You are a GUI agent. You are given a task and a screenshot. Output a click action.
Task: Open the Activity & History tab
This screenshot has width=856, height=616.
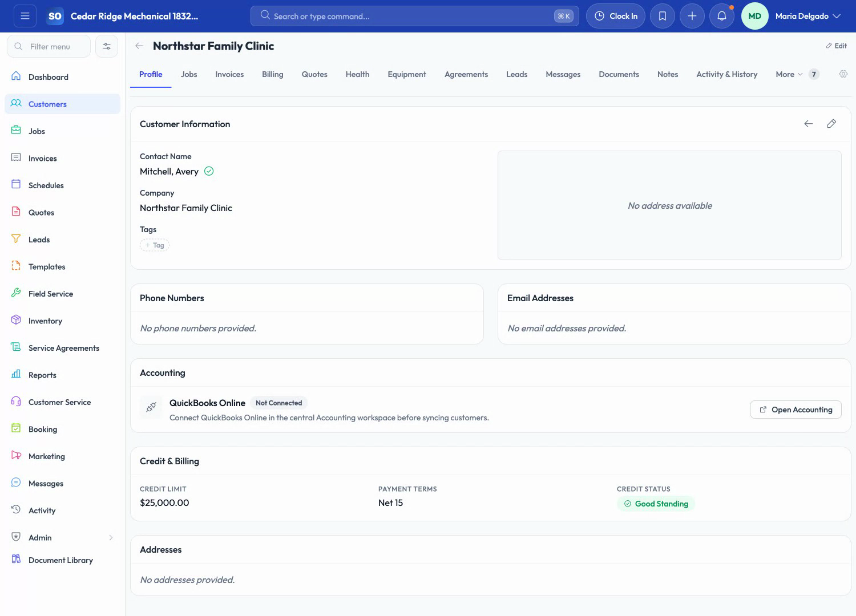click(x=727, y=74)
